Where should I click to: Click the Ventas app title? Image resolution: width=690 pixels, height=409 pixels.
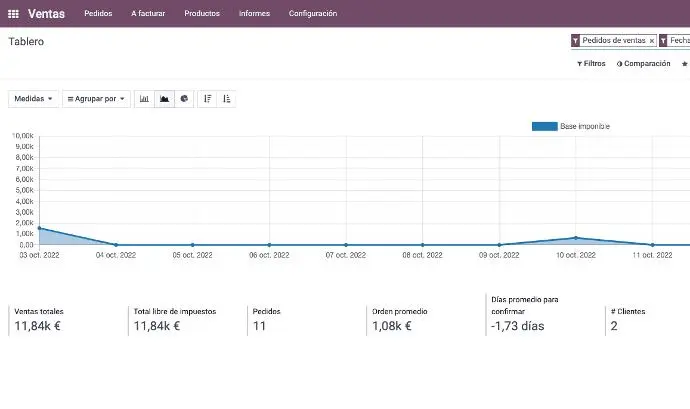tap(47, 14)
